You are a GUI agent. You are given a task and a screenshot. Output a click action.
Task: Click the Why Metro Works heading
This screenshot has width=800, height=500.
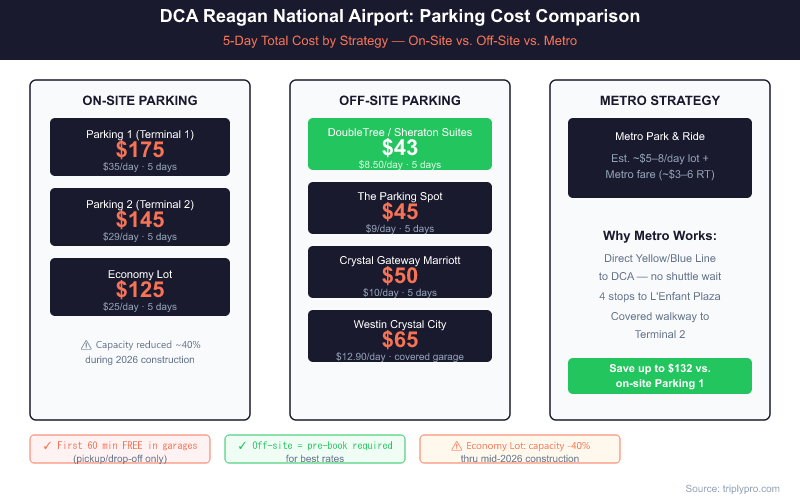660,236
